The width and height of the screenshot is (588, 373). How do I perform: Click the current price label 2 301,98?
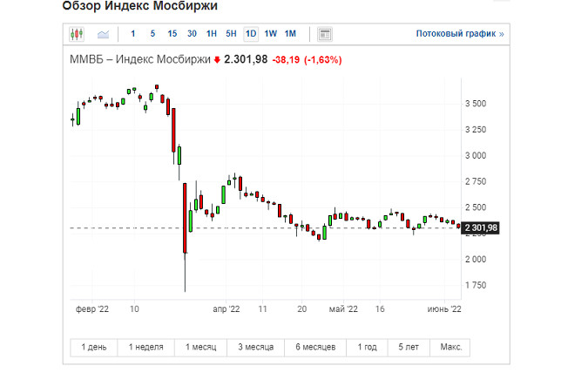480,227
